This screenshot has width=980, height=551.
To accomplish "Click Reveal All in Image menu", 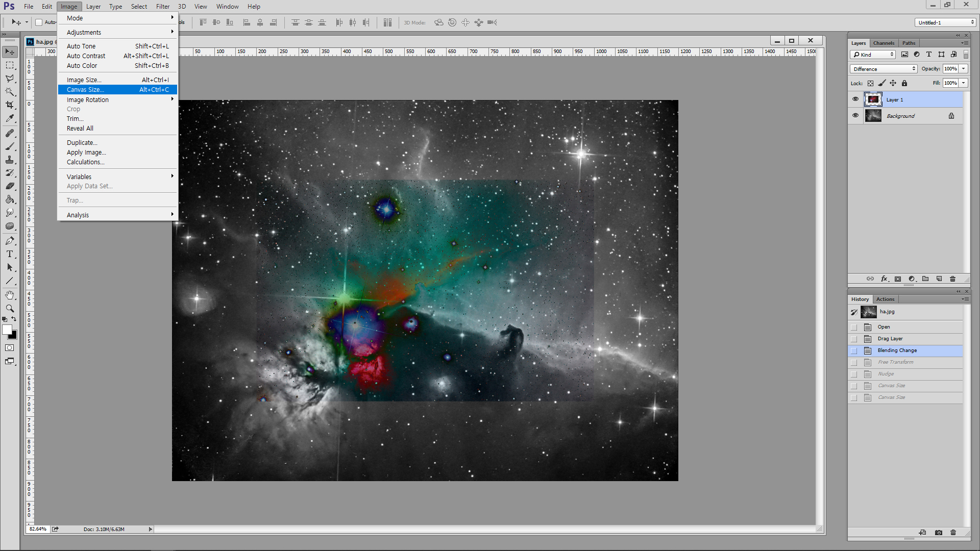I will point(117,129).
